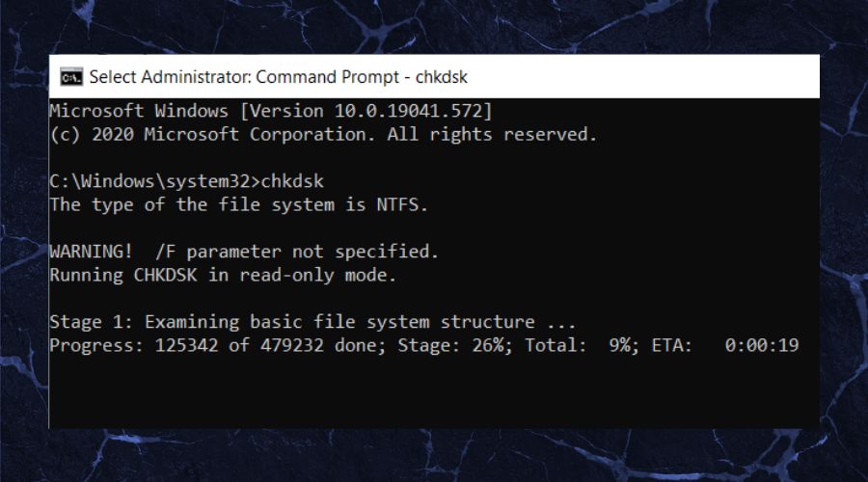Click the read-only mode message line
The width and height of the screenshot is (868, 482).
point(223,275)
